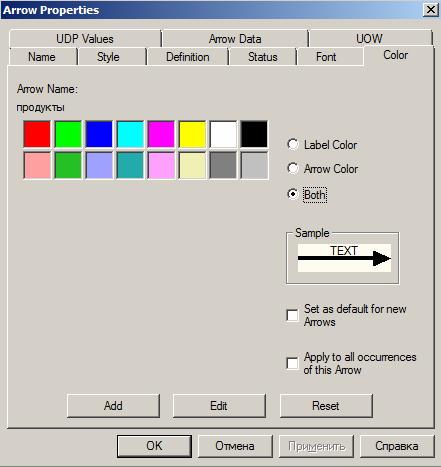Pick the blue color swatch
The image size is (441, 467).
tap(99, 134)
